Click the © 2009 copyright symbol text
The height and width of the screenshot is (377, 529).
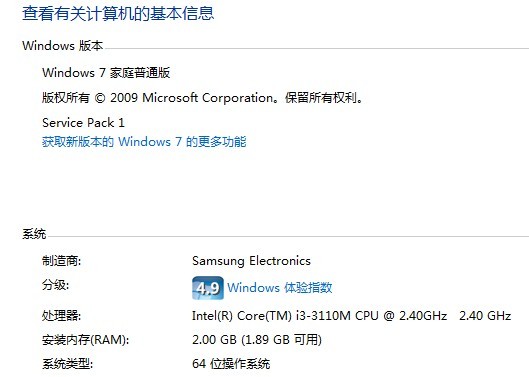(116, 98)
